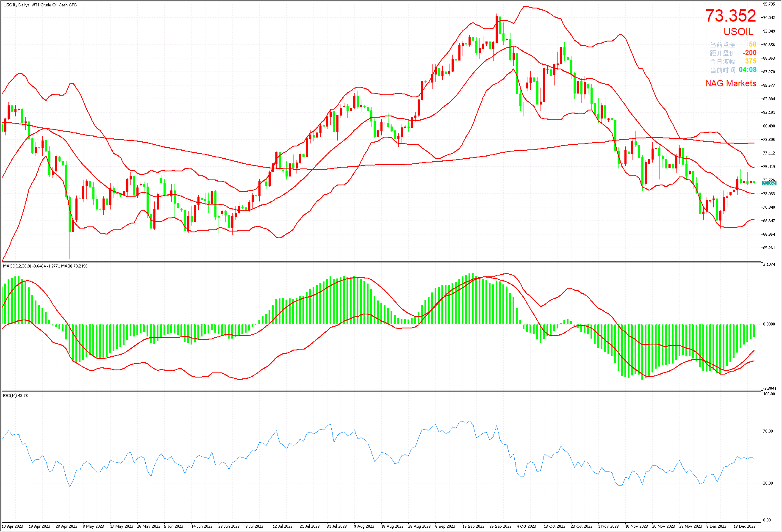The width and height of the screenshot is (782, 532).
Task: Click the 3 Jul 2023 date label
Action: coord(255,526)
